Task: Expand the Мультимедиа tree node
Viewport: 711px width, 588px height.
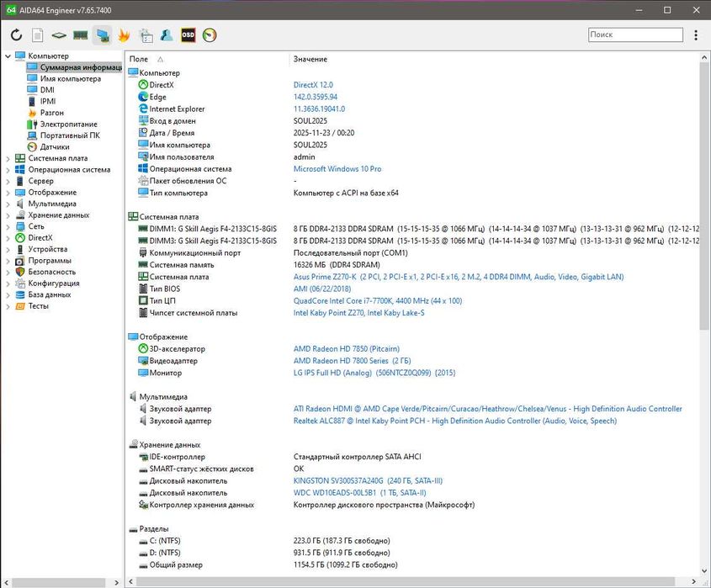Action: [x=8, y=204]
